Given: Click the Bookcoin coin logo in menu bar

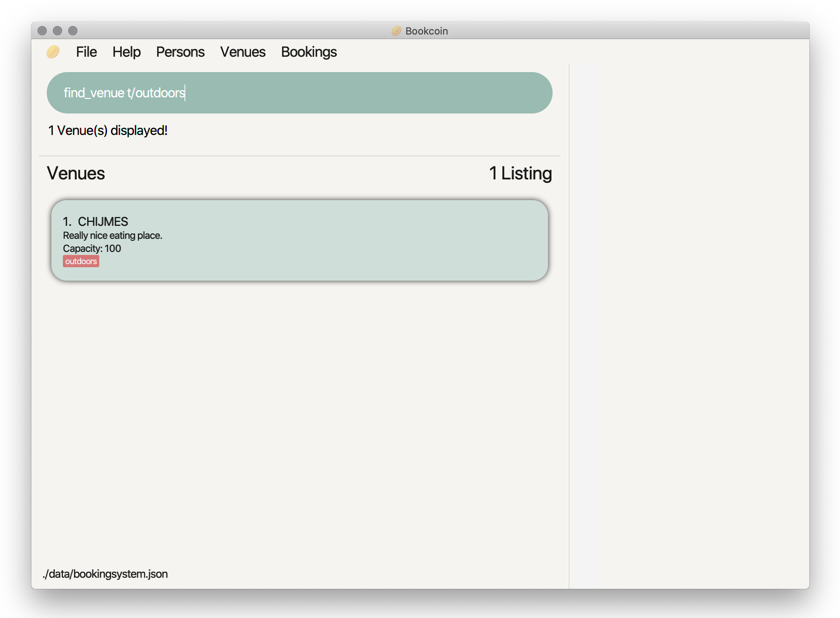Looking at the screenshot, I should (x=53, y=52).
